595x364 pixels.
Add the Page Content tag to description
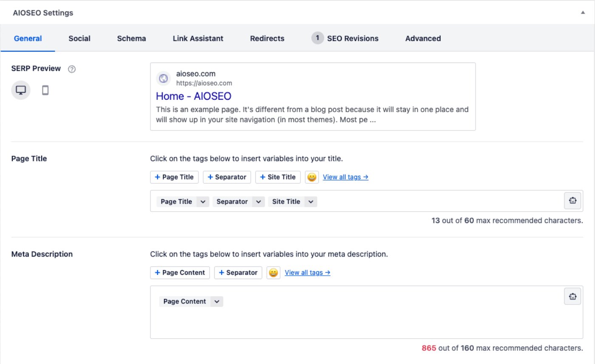point(180,273)
